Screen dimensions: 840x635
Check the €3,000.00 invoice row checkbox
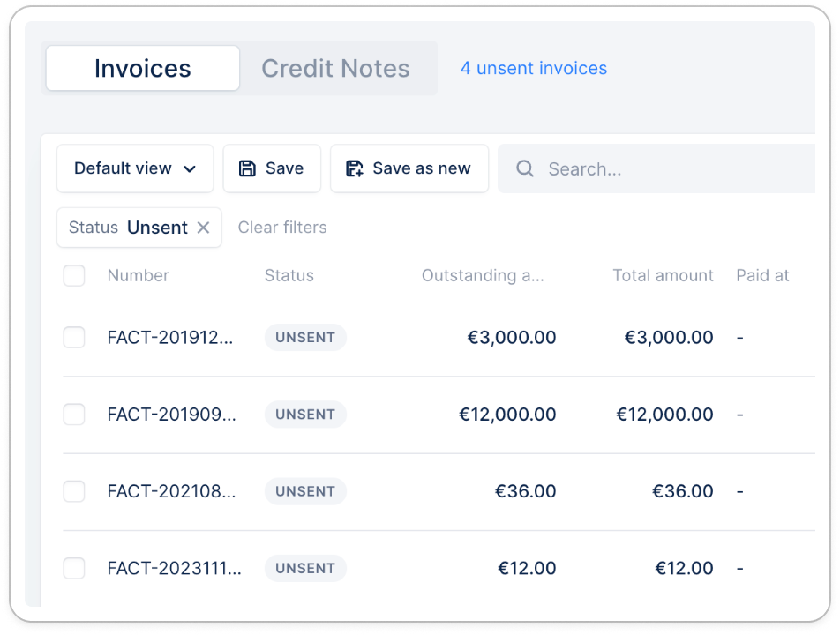[74, 337]
